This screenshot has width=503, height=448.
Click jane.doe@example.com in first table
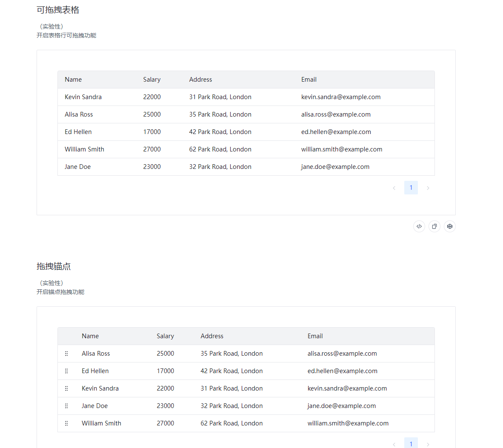pos(335,167)
